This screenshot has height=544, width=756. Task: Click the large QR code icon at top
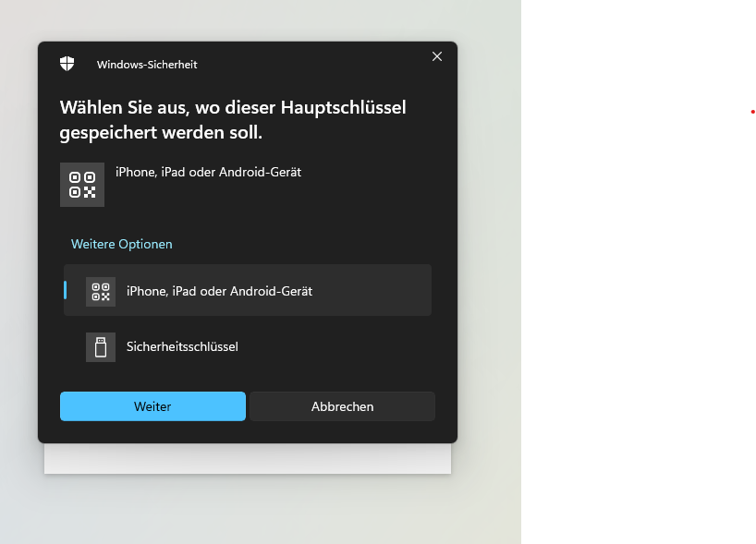pyautogui.click(x=82, y=185)
